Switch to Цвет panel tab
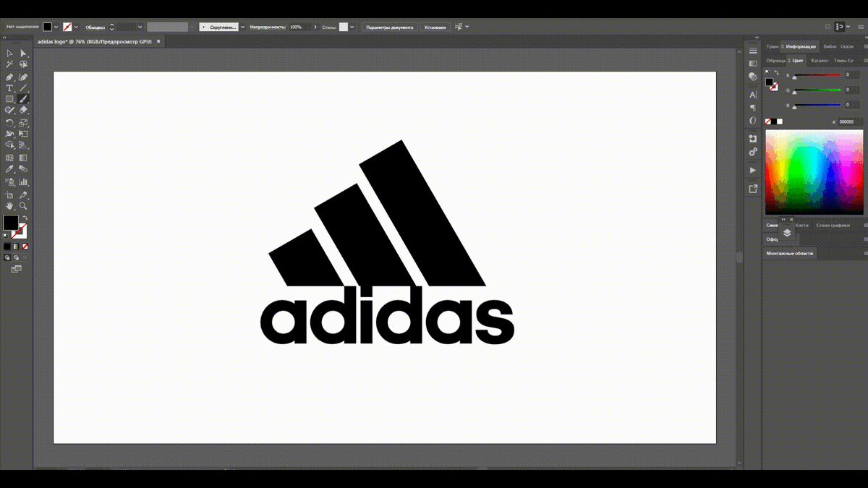868x488 pixels. (798, 61)
